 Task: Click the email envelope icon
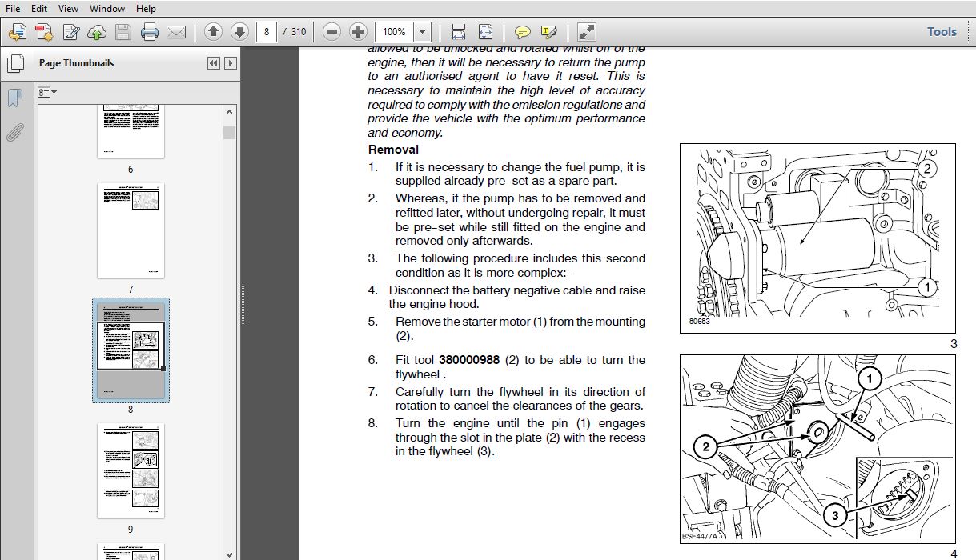tap(176, 32)
